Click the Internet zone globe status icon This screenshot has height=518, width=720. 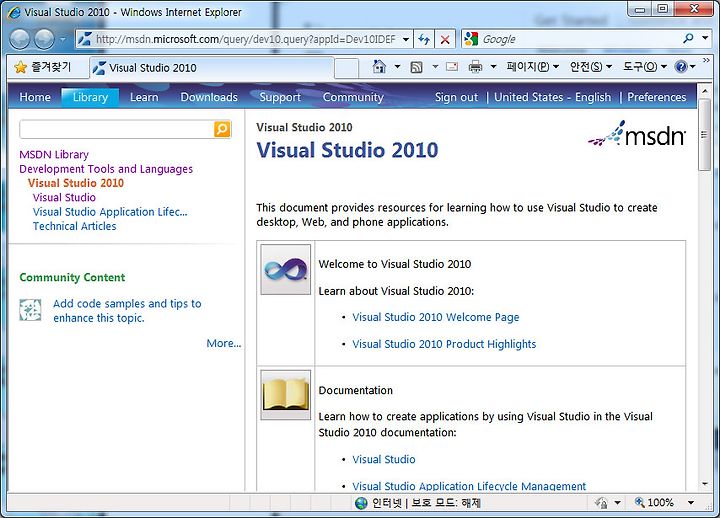pyautogui.click(x=361, y=503)
